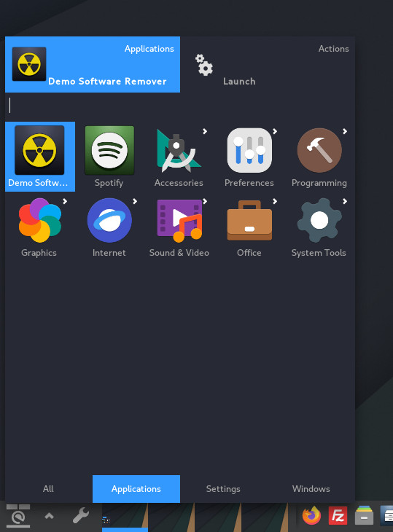Select the Demo Software Remover app icon
The width and height of the screenshot is (393, 532).
(39, 150)
